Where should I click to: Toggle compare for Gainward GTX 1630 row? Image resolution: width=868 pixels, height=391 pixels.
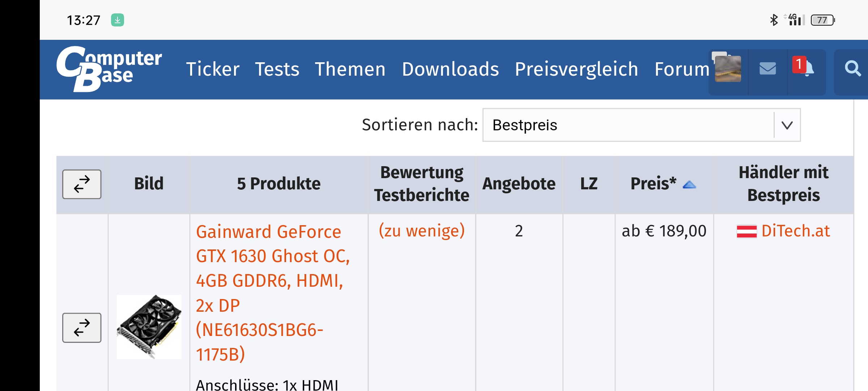tap(82, 328)
